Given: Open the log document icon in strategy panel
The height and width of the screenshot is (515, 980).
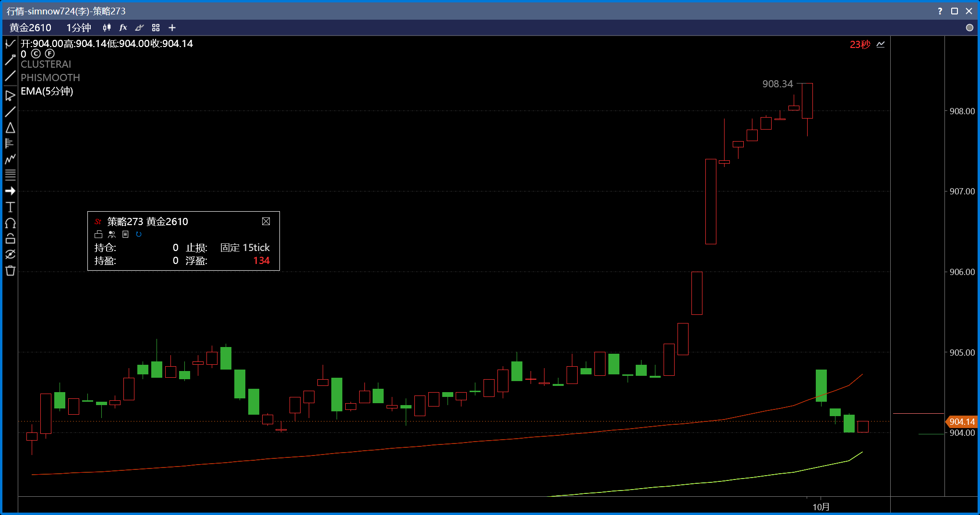Looking at the screenshot, I should (125, 234).
